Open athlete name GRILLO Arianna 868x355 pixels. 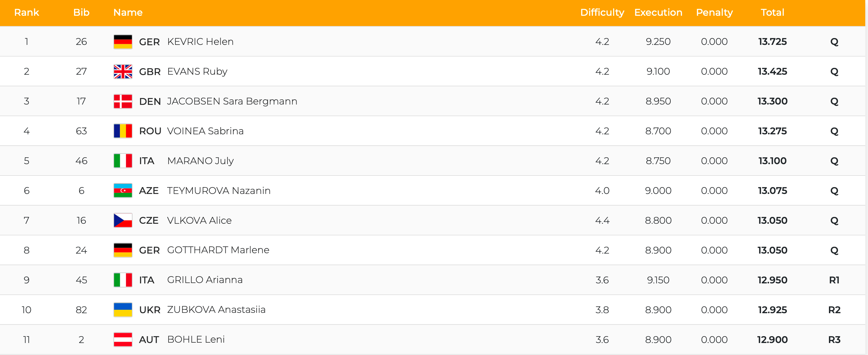click(205, 280)
